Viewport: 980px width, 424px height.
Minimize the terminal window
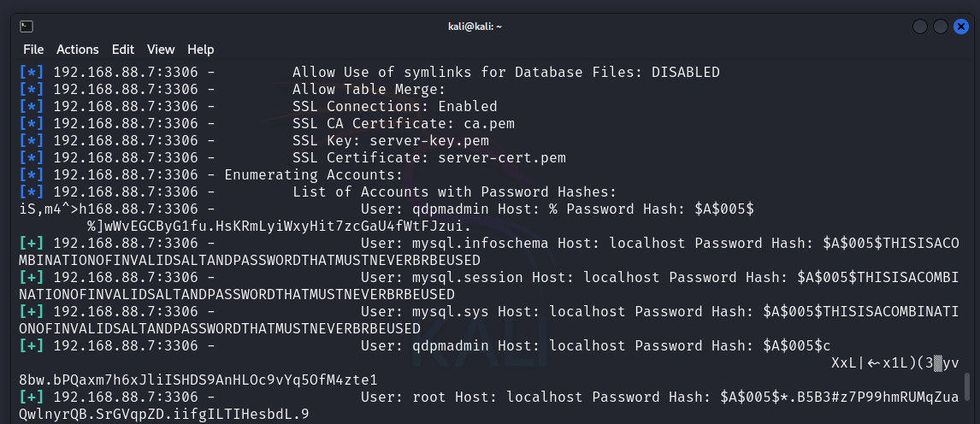920,26
